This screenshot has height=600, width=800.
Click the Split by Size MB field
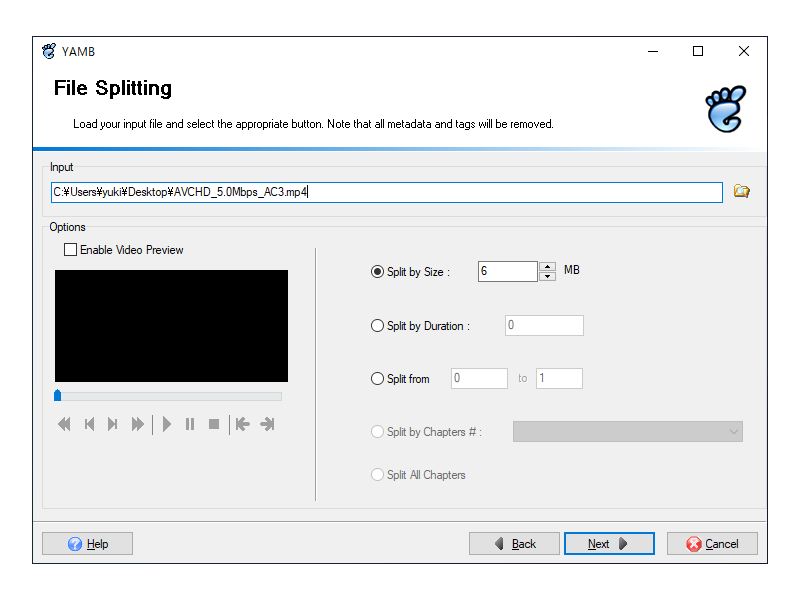coord(508,271)
